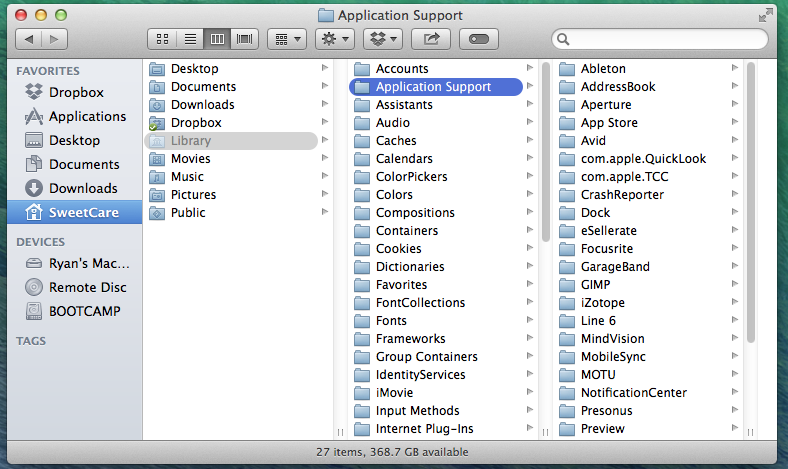The height and width of the screenshot is (469, 788).
Task: Select Cover Flow view button
Action: 245,39
